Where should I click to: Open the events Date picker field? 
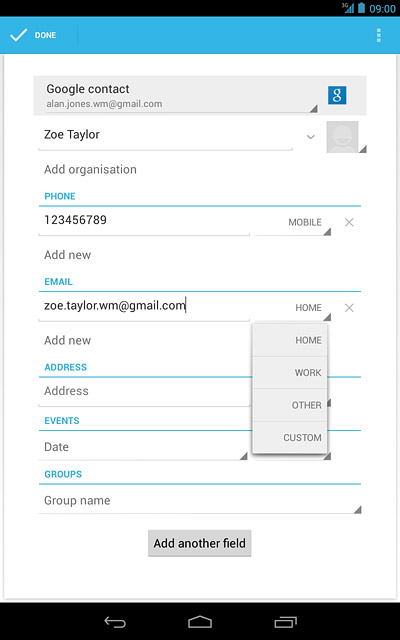point(143,447)
